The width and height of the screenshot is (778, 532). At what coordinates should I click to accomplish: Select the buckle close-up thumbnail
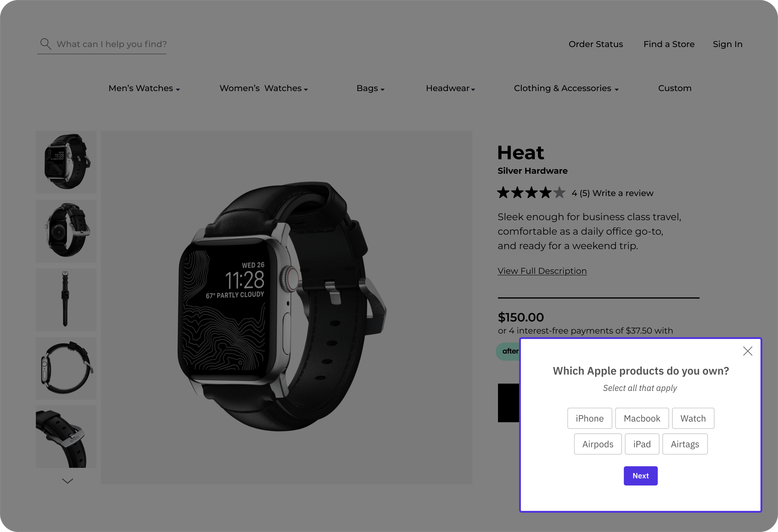(66, 437)
